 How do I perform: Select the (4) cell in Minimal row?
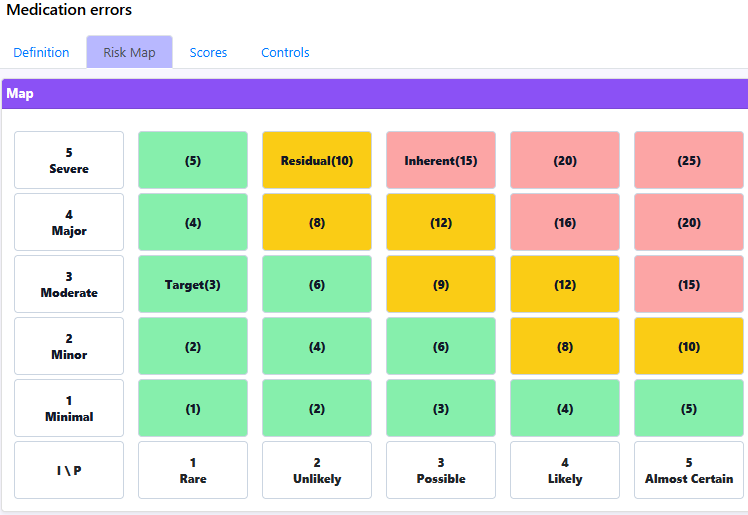pos(565,408)
